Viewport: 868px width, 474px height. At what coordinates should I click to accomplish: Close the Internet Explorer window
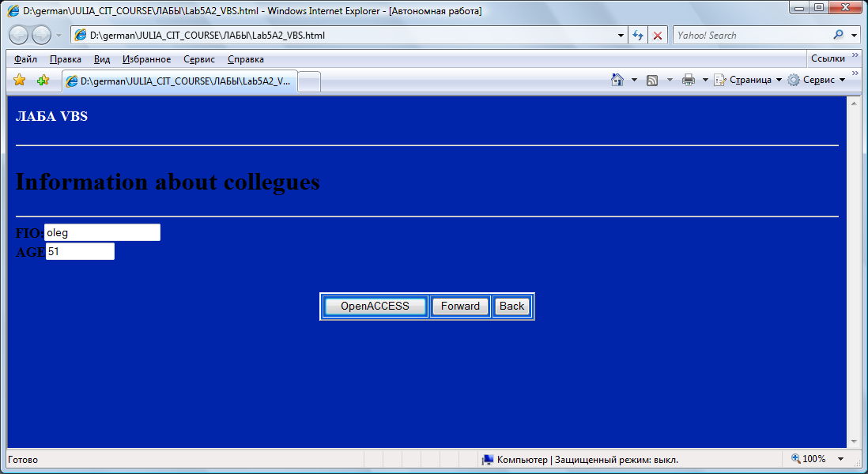(x=845, y=7)
